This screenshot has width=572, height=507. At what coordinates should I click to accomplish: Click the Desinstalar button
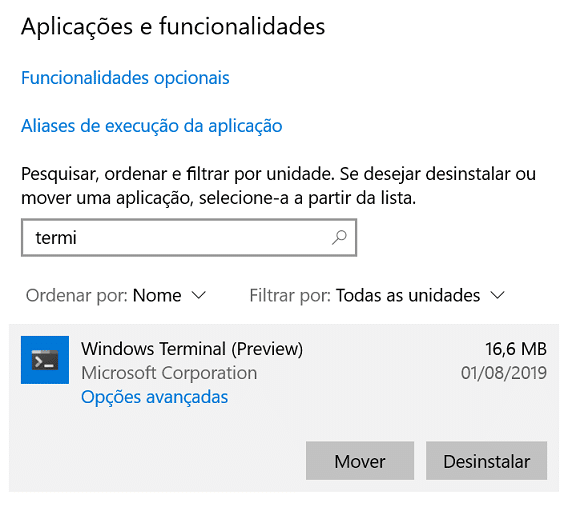(486, 461)
